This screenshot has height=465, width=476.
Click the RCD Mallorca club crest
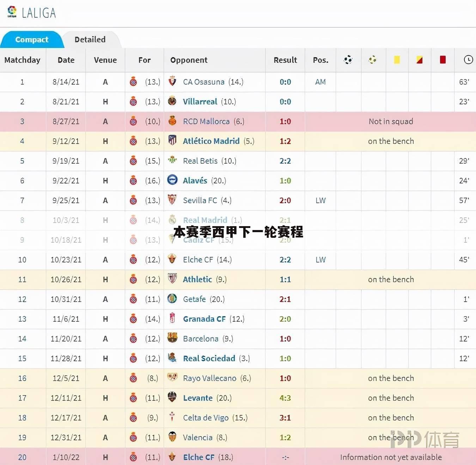[x=172, y=121]
